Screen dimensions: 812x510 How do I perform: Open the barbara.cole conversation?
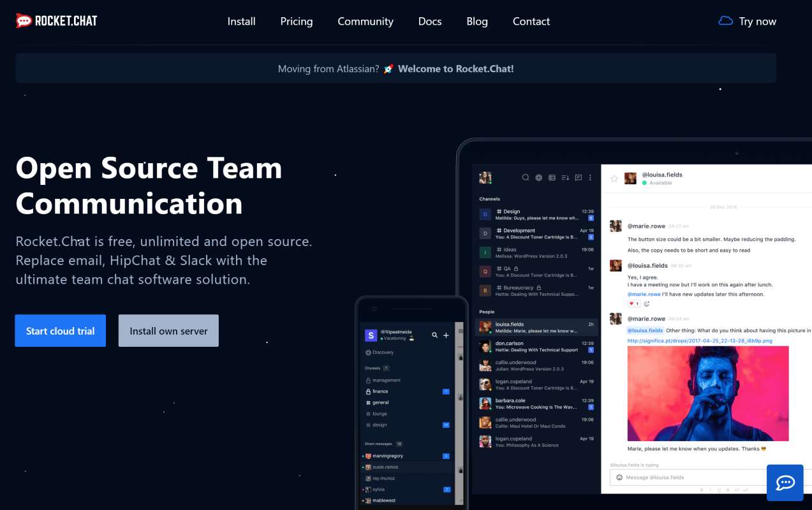coord(537,404)
